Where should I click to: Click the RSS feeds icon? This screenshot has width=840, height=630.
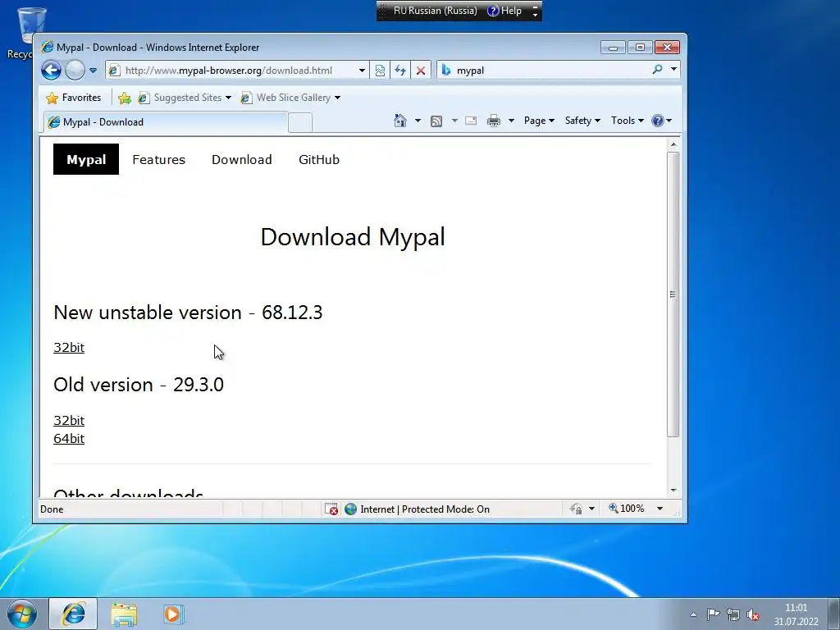(436, 121)
